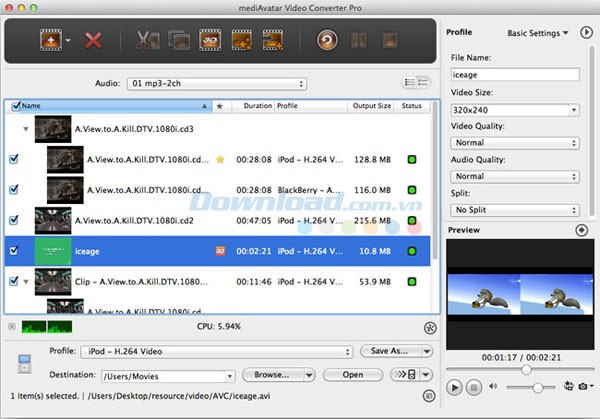Viewport: 600px width, 419px height.
Task: Open the Save As dropdown arrow
Action: click(427, 351)
